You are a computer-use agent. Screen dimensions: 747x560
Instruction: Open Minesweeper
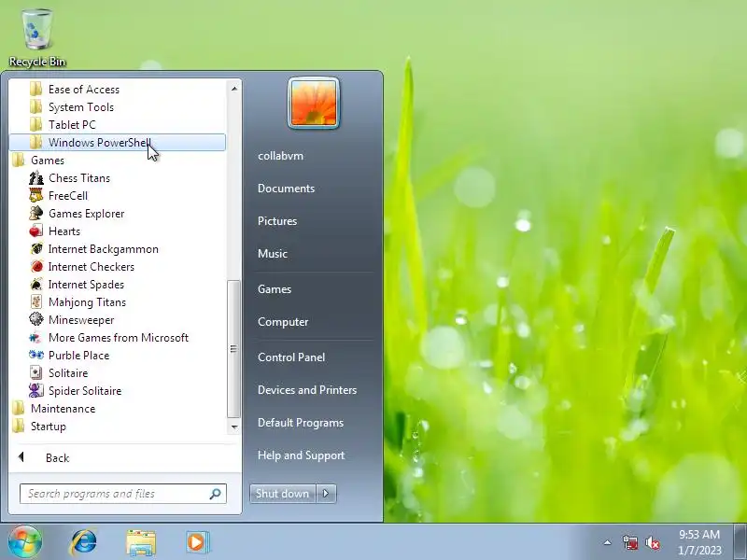tap(81, 320)
